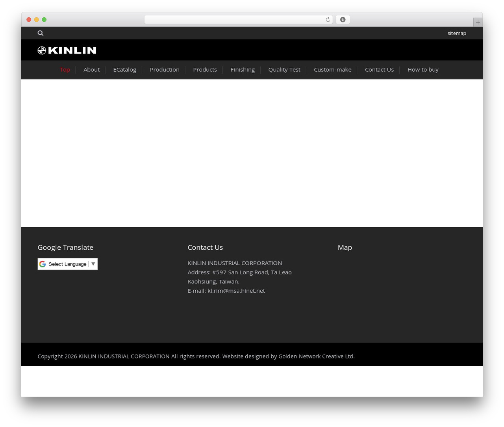Click the browser download arrow button

[x=343, y=20]
